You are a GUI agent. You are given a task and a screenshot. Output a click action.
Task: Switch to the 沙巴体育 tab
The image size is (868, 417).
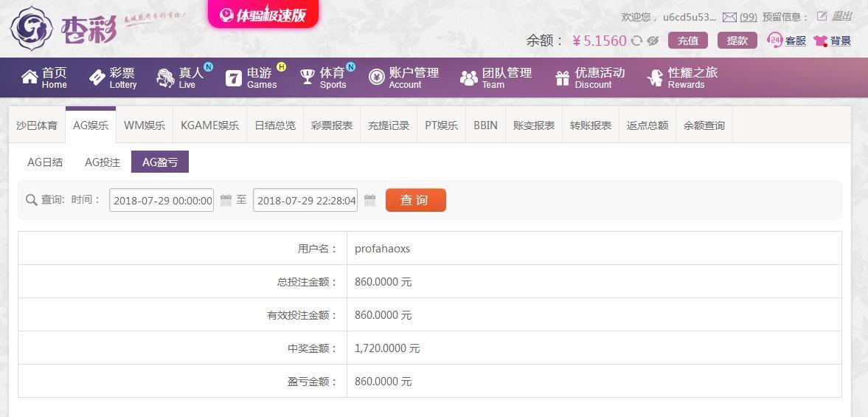click(x=37, y=125)
